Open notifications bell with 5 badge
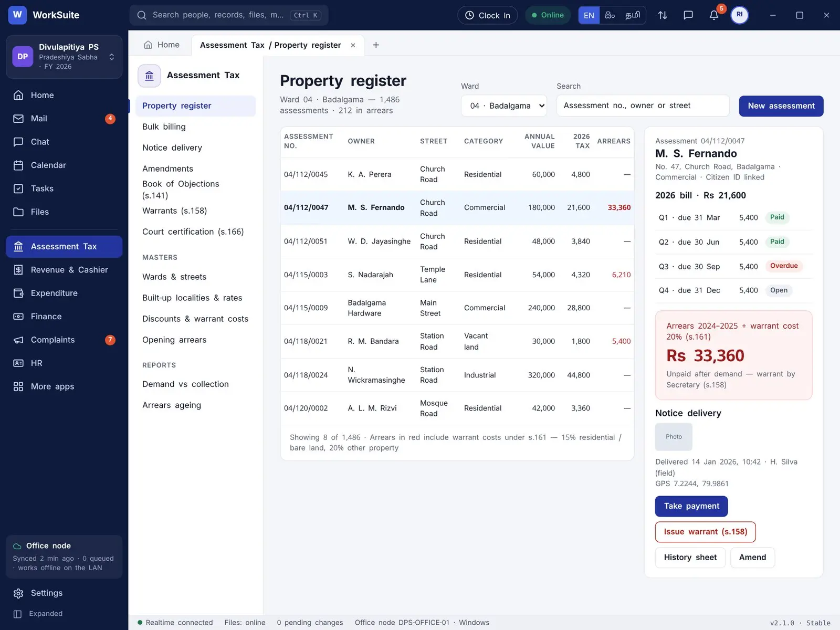 (714, 15)
